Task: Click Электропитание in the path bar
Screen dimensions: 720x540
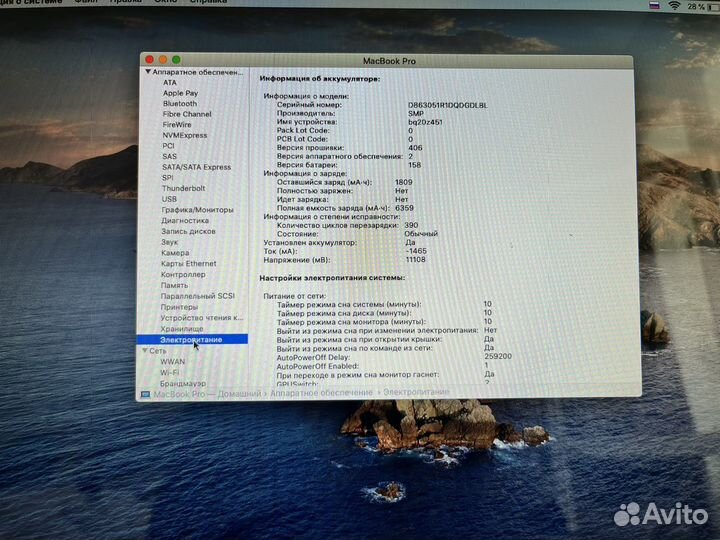Action: tap(416, 392)
